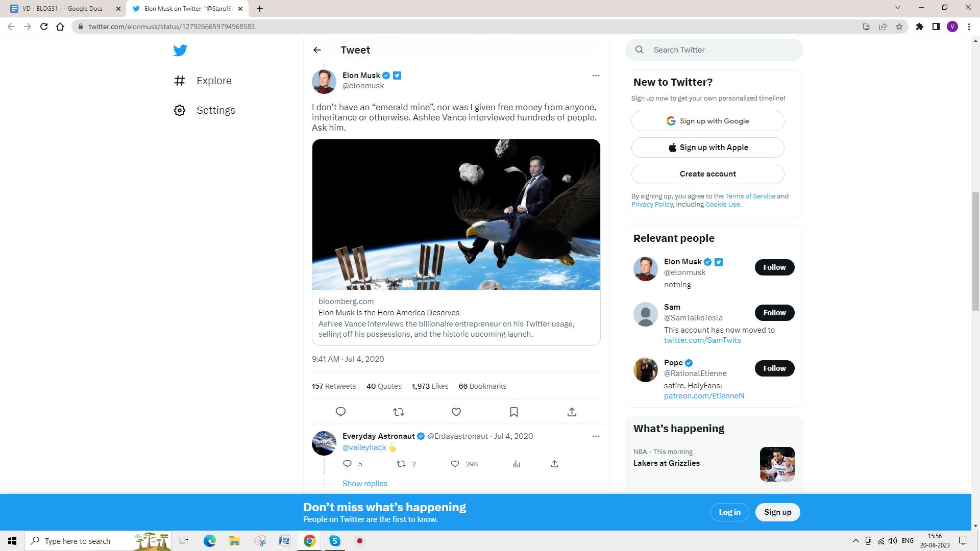Screen dimensions: 980x551
Task: Open Lakers at Grizzlies thumbnail
Action: 777,464
